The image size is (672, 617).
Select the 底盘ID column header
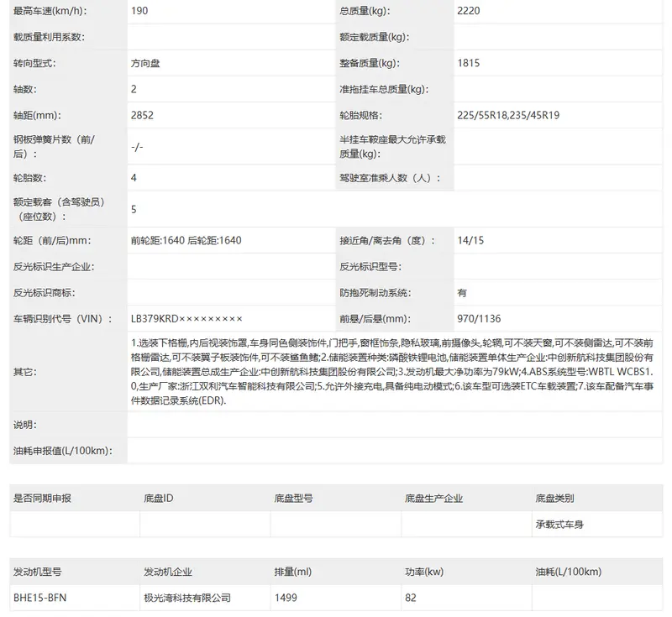pos(159,498)
